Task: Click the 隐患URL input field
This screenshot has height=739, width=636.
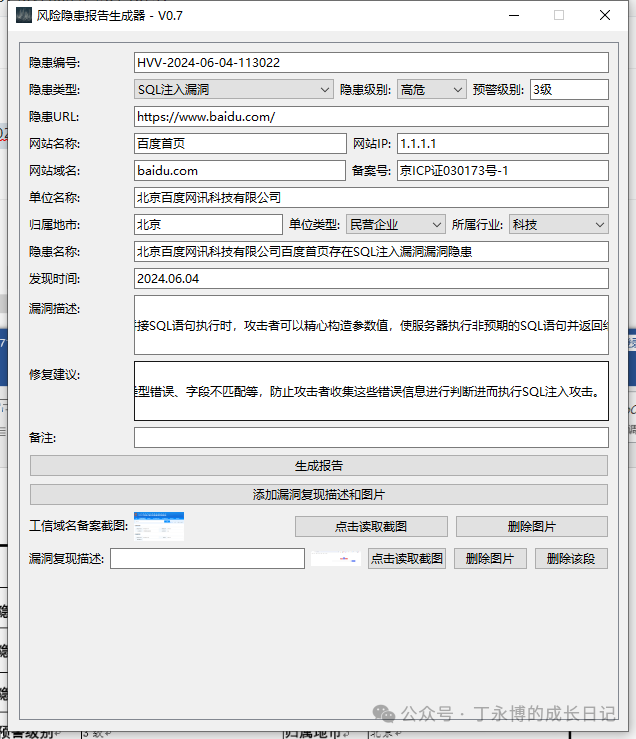Action: coord(371,116)
